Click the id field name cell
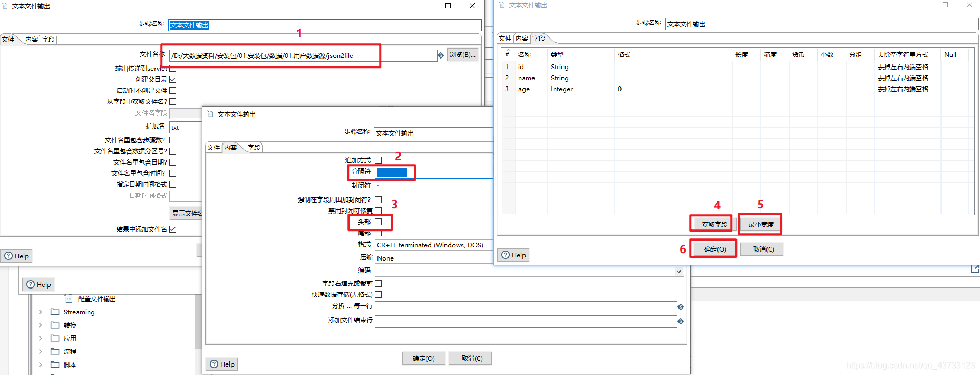The height and width of the screenshot is (375, 980). coord(531,67)
